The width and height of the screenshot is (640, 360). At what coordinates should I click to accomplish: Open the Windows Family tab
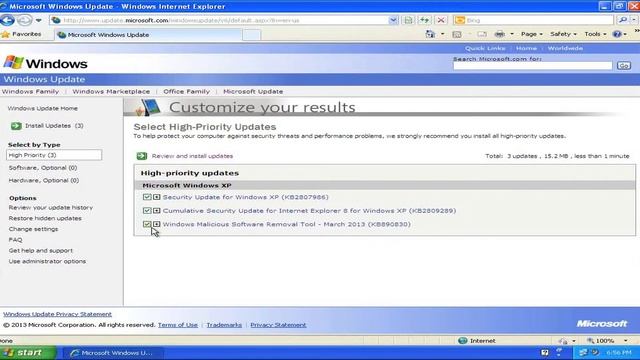pos(30,91)
